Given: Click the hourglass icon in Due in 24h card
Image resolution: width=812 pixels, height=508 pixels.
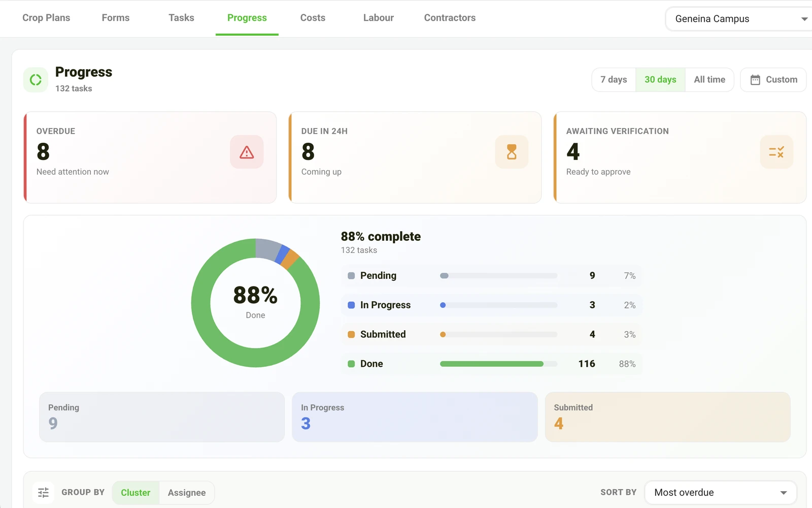Looking at the screenshot, I should point(512,152).
